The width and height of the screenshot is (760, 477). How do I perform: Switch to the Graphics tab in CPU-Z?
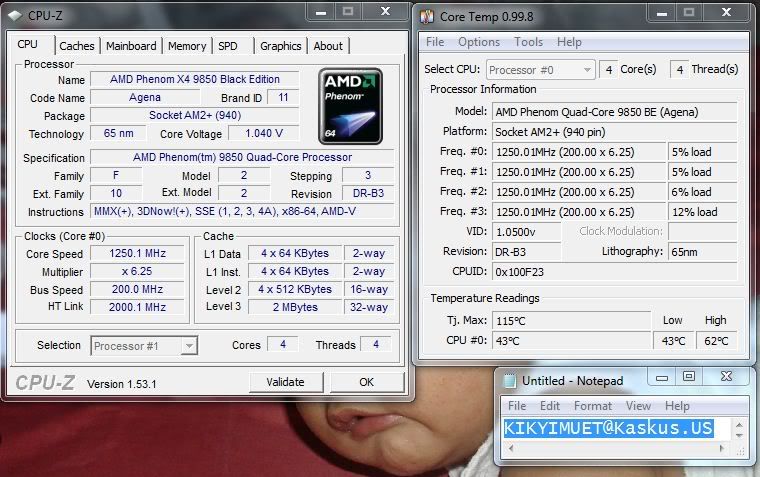(281, 46)
